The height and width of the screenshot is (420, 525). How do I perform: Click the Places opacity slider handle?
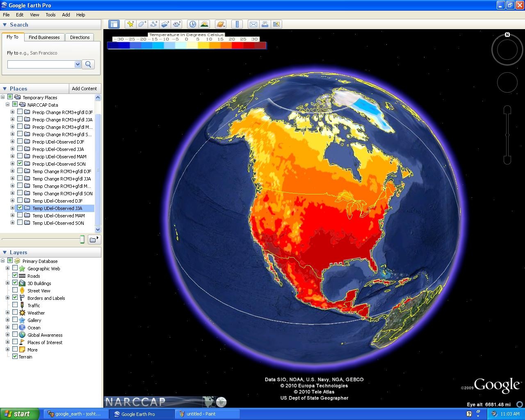tap(82, 240)
